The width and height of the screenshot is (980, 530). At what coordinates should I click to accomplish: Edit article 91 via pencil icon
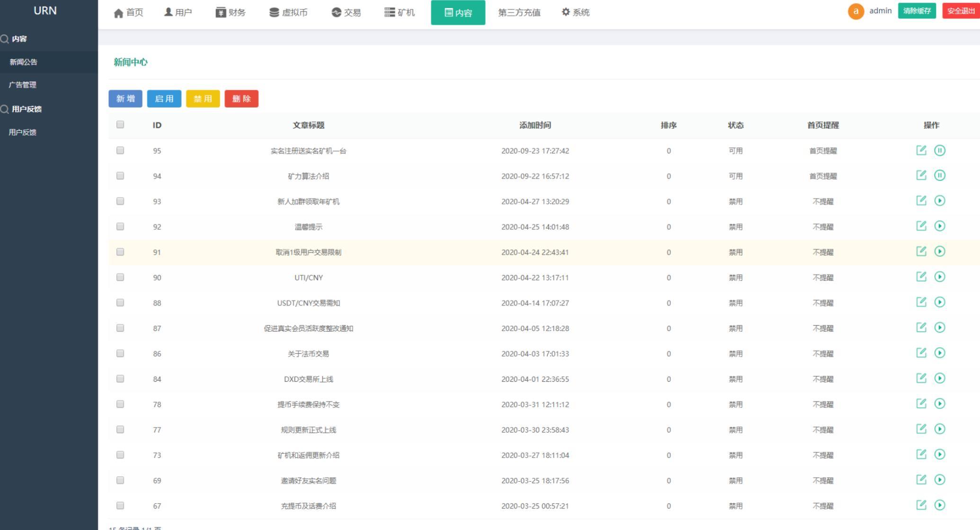(x=921, y=251)
